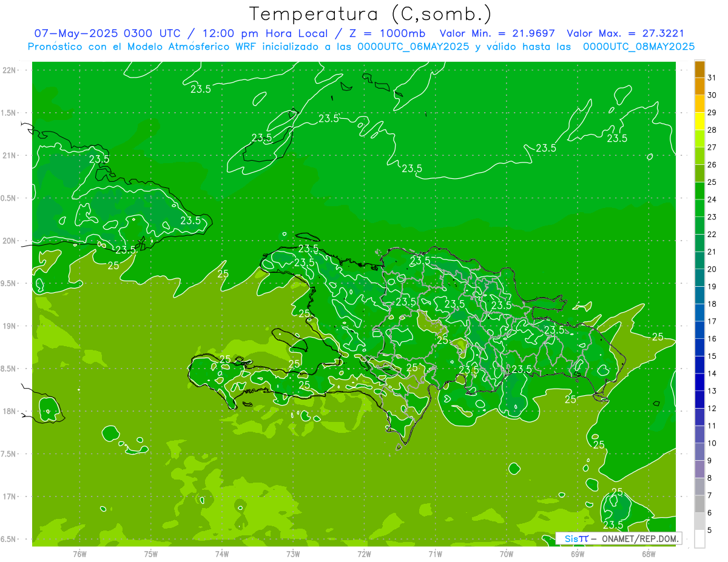
Task: Click the "19N" latitude label
Action: [x=10, y=326]
